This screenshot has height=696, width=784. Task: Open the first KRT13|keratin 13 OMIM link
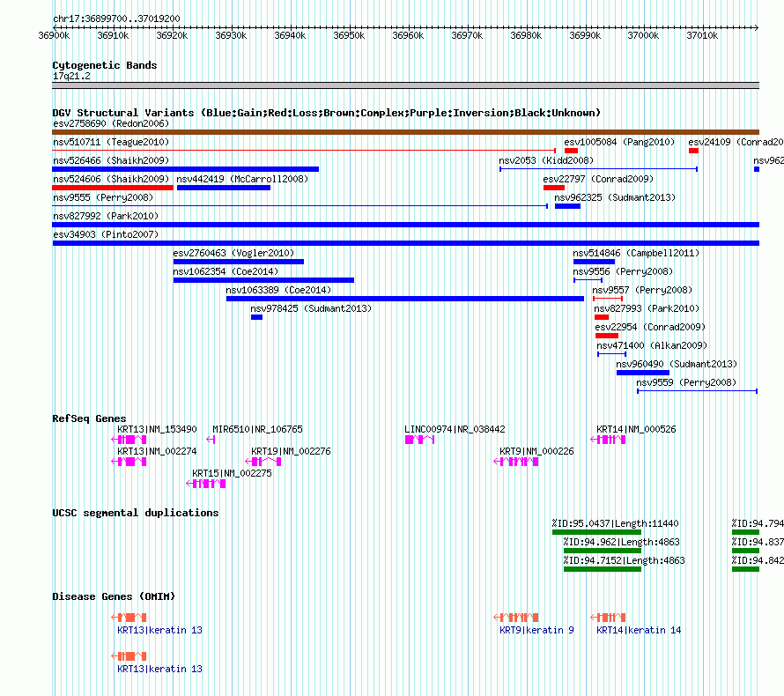(159, 630)
